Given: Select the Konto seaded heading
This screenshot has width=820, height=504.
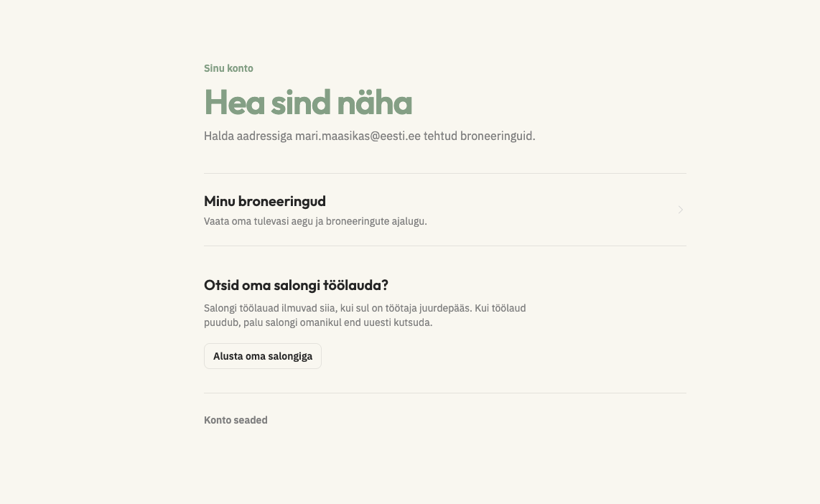Looking at the screenshot, I should [236, 420].
